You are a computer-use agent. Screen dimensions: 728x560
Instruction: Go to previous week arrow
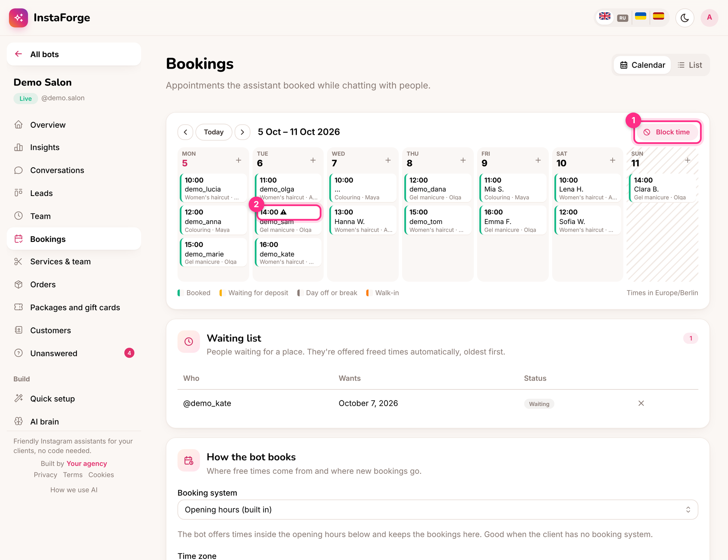pyautogui.click(x=186, y=132)
